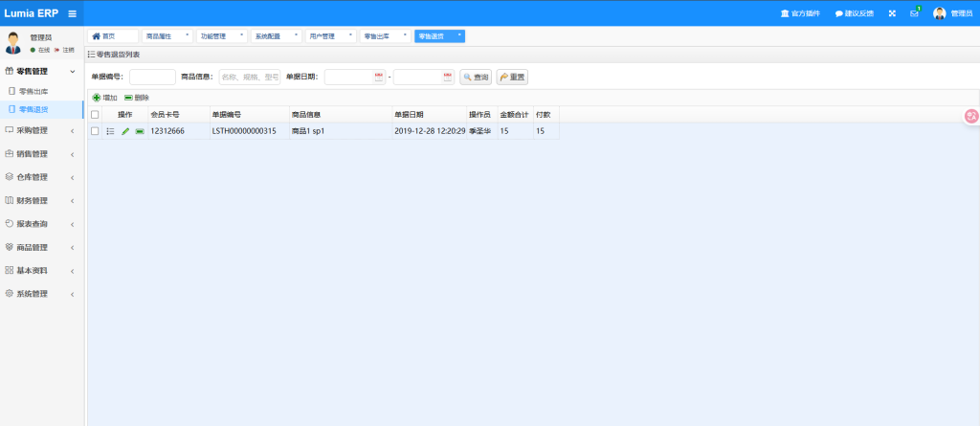This screenshot has height=426, width=980.
Task: Click the green delete icon in row 12312666
Action: pyautogui.click(x=140, y=131)
